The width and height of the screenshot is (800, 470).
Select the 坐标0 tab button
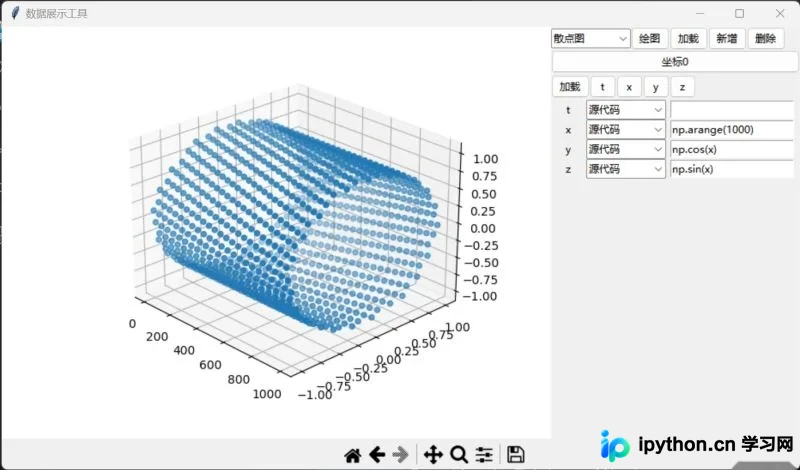[674, 62]
